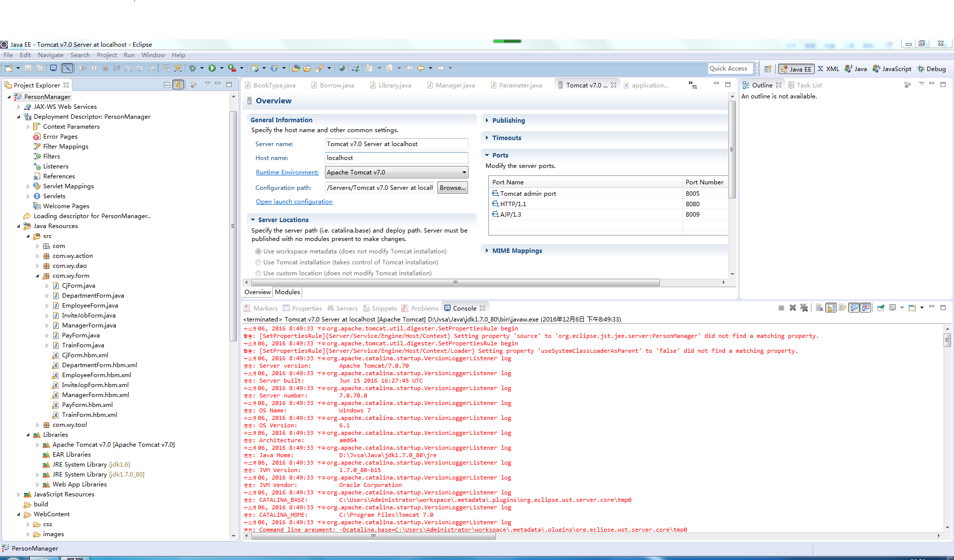Click Open launch configuration link
954x560 pixels.
click(x=294, y=202)
